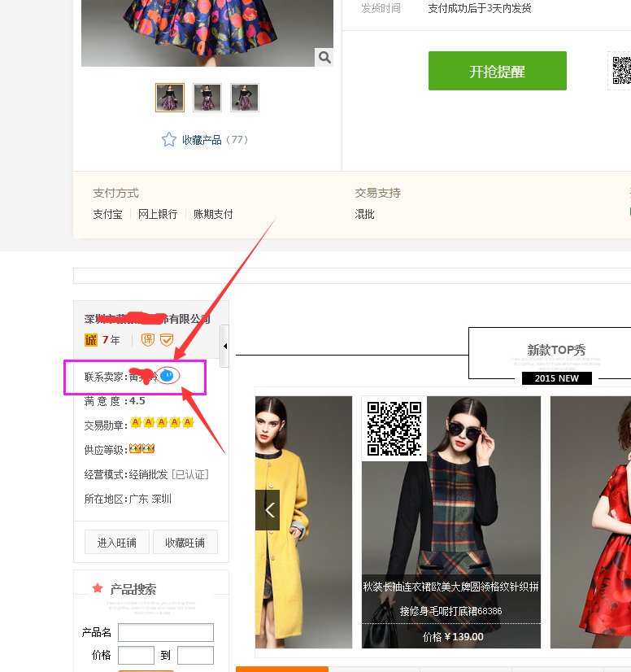The height and width of the screenshot is (672, 631).
Task: Click the 账期支付 payment option
Action: 213,214
